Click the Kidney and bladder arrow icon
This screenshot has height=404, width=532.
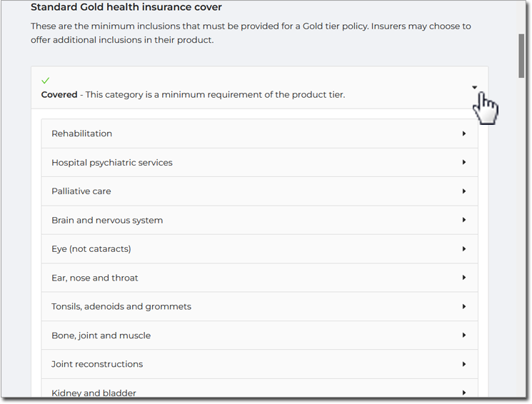(x=463, y=393)
